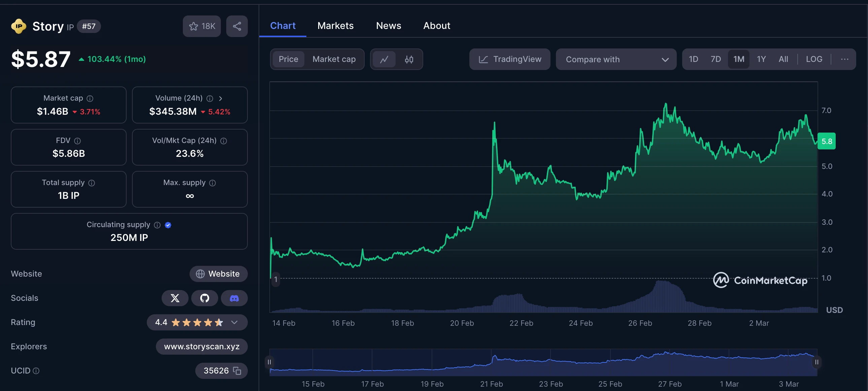
Task: Open www.storyscan.xyz explorer link
Action: tap(201, 347)
